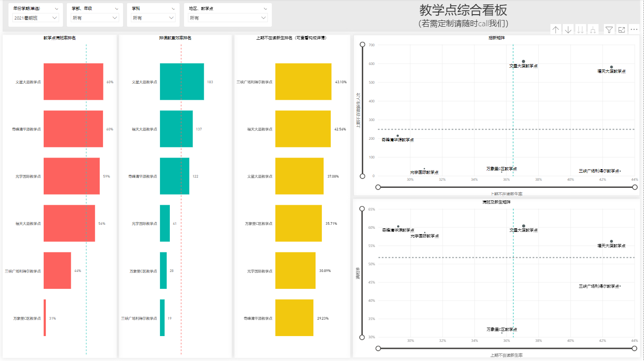The image size is (644, 361).
Task: Click the drill up arrow icon
Action: 556,30
